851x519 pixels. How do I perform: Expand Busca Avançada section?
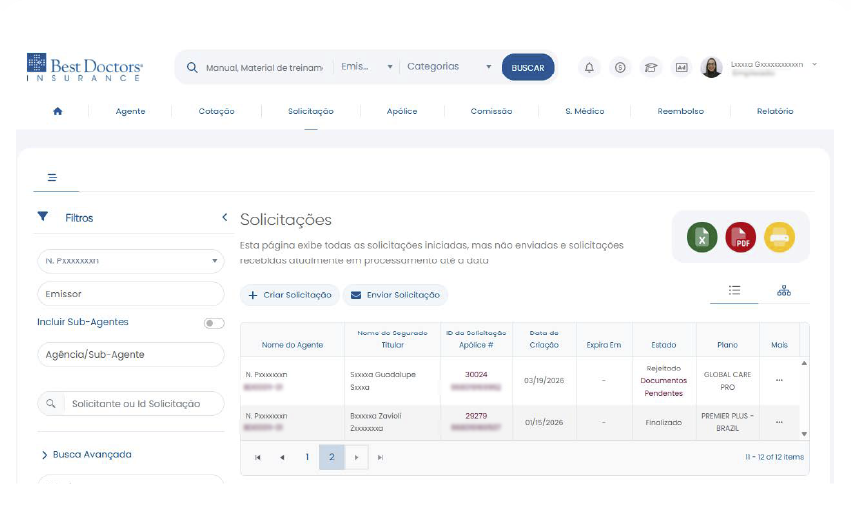coord(87,454)
